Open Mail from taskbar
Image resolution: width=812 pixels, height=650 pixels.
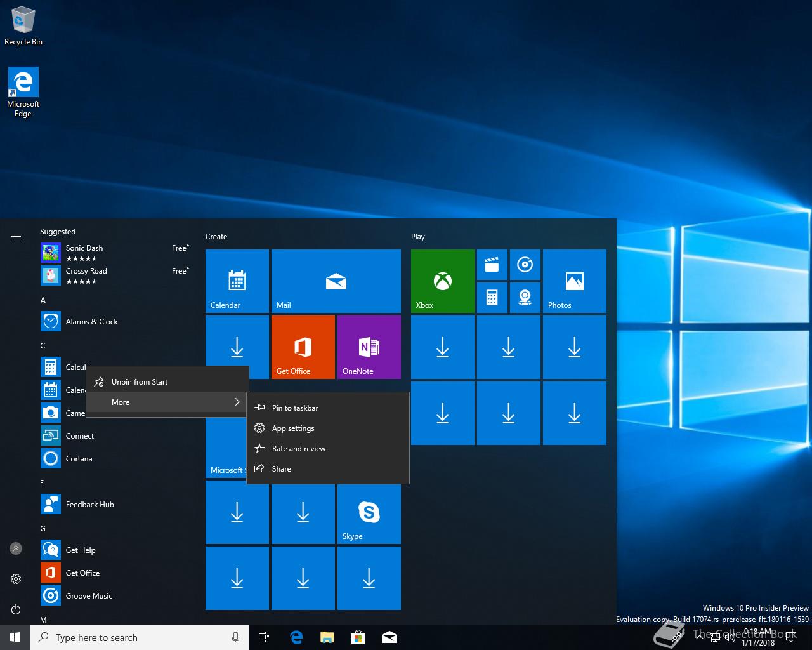pos(389,637)
